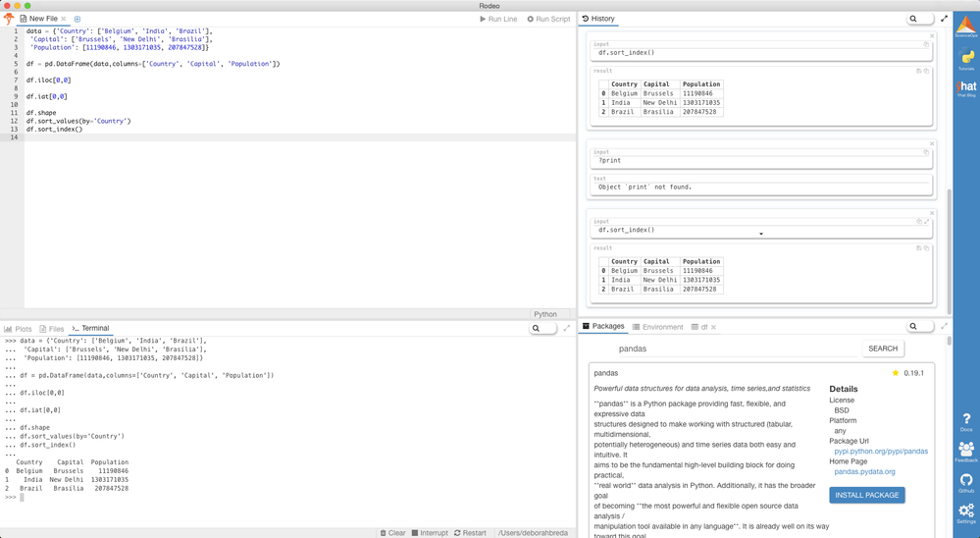Dismiss the ?print history block

click(932, 144)
